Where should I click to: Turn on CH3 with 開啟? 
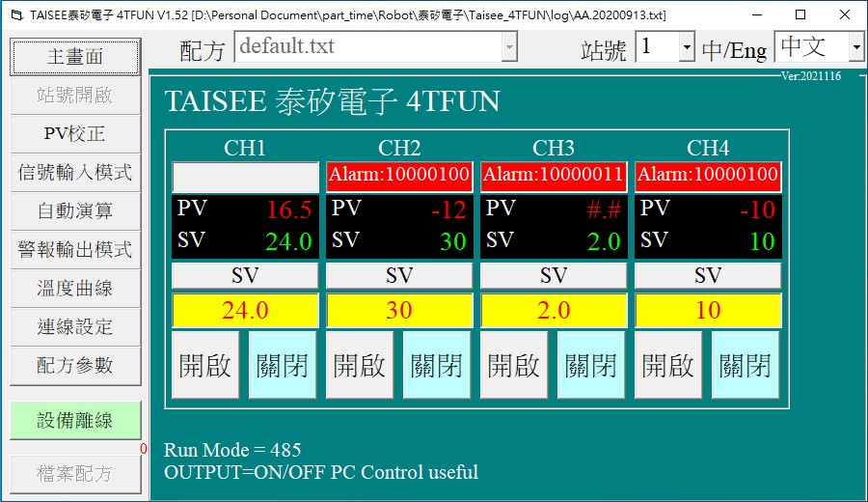point(514,365)
